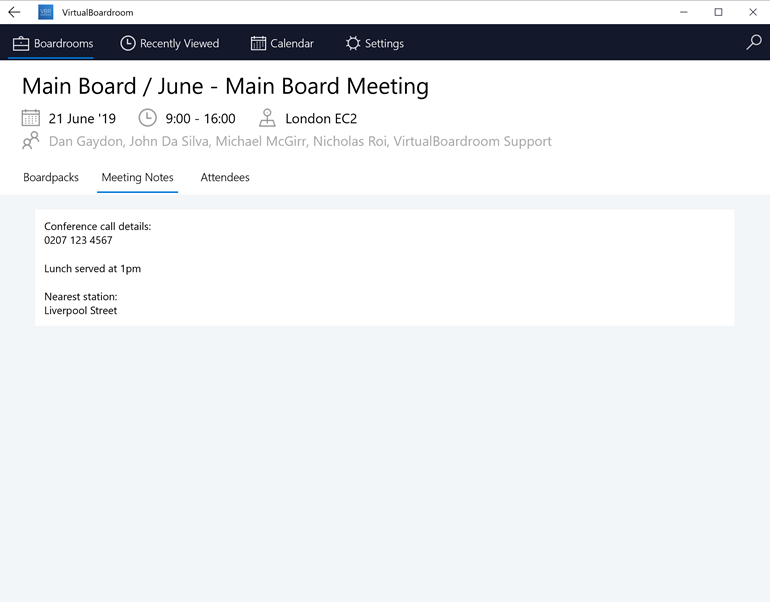
Task: Open Recently Viewed items
Action: click(x=170, y=43)
